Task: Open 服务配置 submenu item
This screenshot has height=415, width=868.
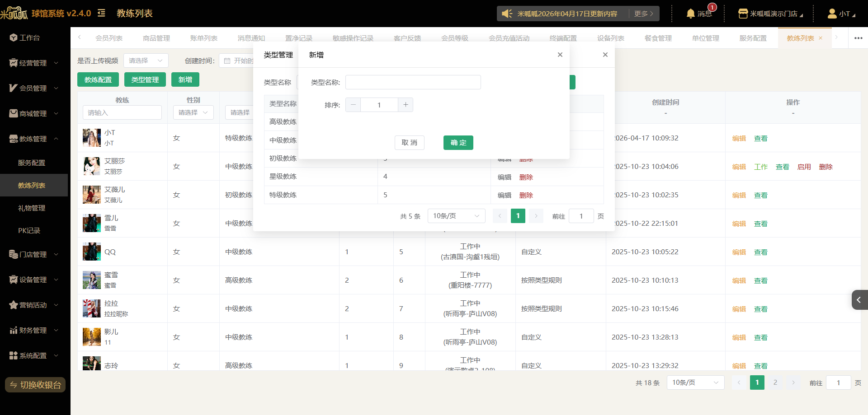Action: pos(32,163)
